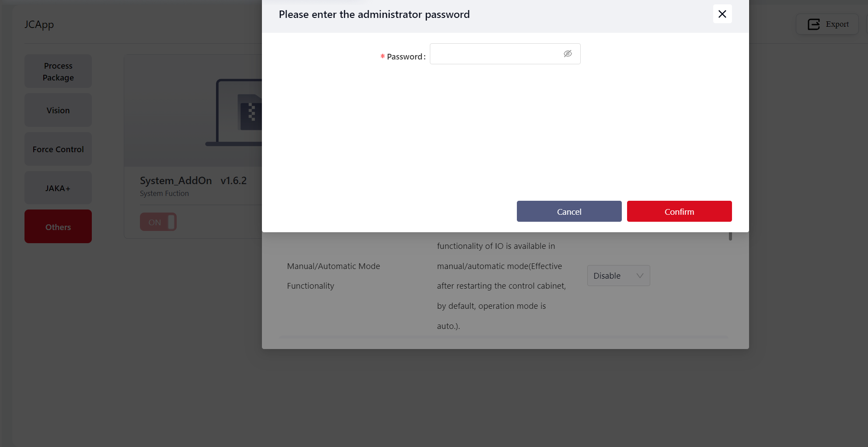Click the administrator password dialog title
The image size is (868, 447).
pos(374,14)
